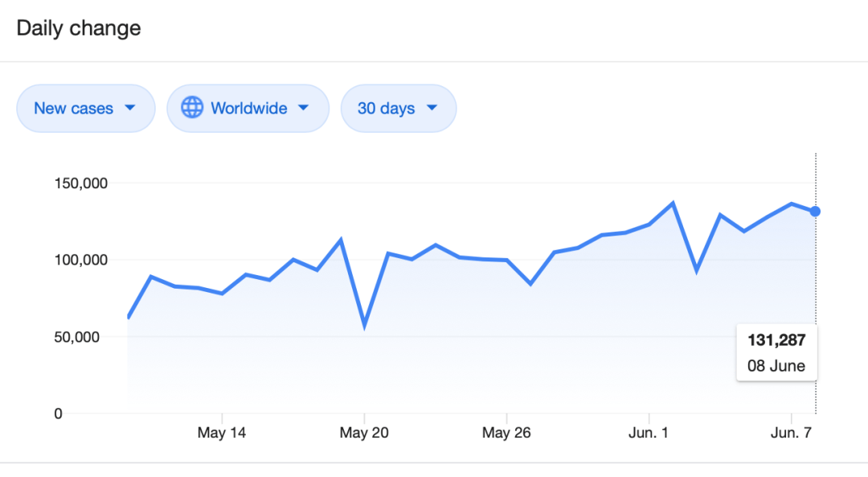Select the highlighted 08 June data point
Screen dimensions: 868x477
pyautogui.click(x=816, y=212)
